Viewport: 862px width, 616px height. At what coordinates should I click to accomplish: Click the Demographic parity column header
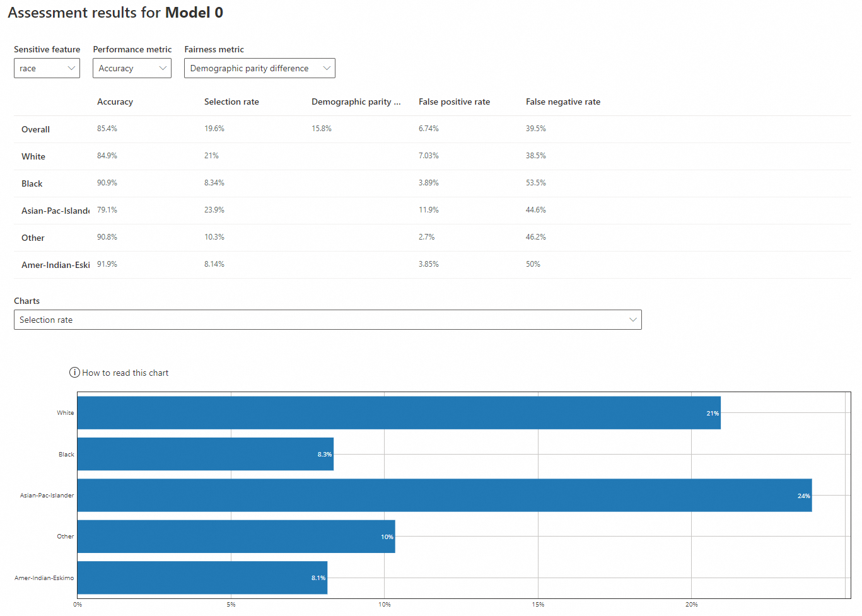356,102
